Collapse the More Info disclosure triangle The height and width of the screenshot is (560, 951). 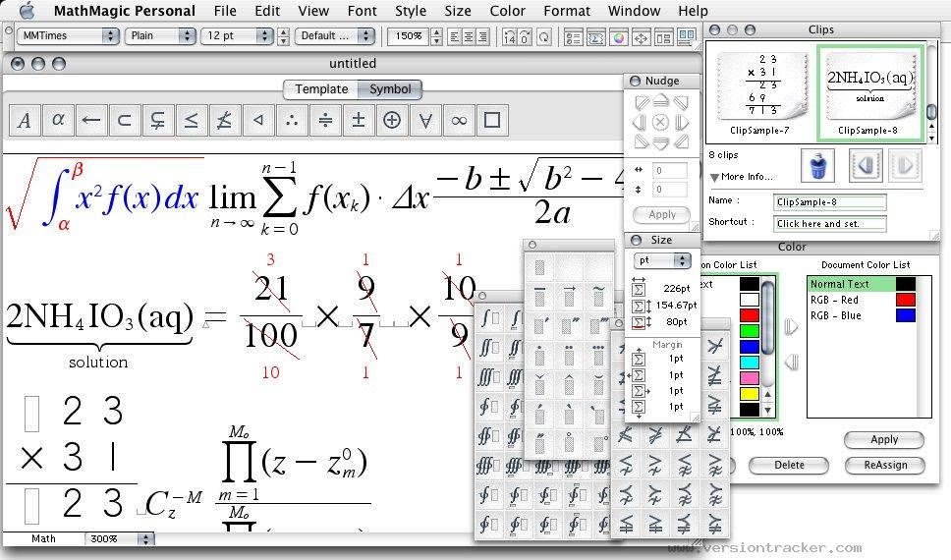(x=714, y=177)
